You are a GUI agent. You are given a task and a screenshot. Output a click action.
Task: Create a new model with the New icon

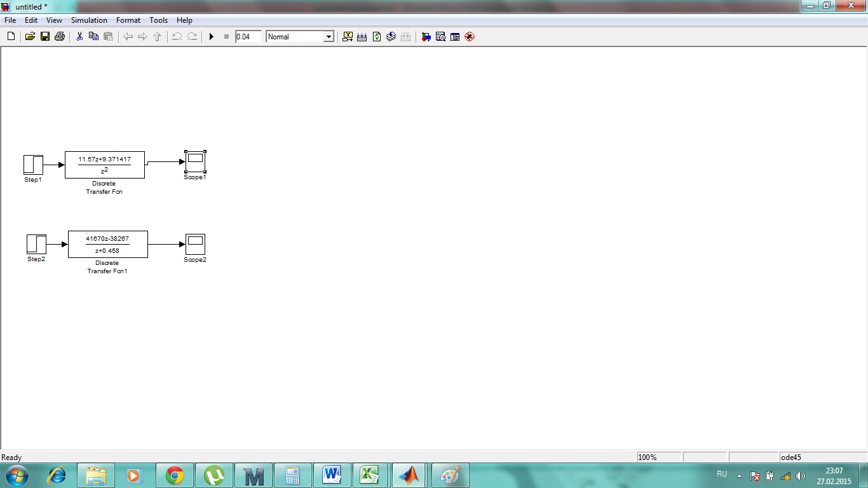[11, 37]
